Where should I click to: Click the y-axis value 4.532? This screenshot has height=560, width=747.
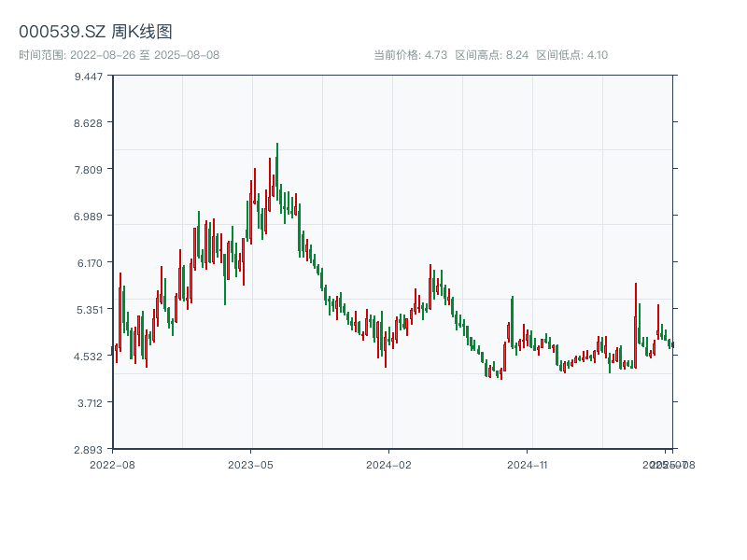[88, 357]
